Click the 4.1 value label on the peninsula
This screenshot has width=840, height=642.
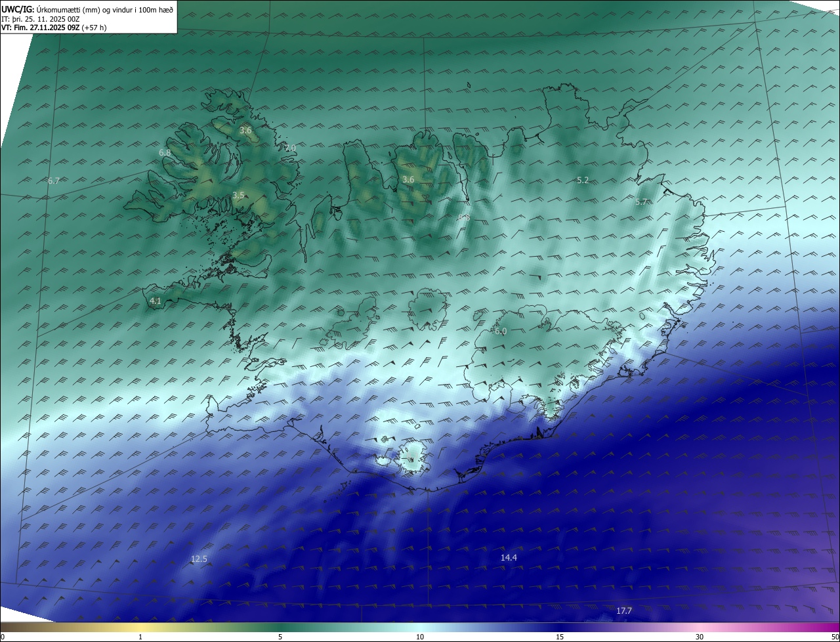[x=155, y=301]
